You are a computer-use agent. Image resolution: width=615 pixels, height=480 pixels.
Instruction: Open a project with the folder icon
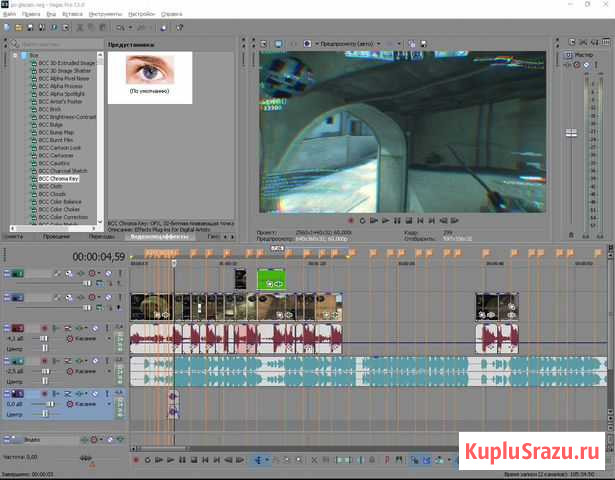click(18, 27)
